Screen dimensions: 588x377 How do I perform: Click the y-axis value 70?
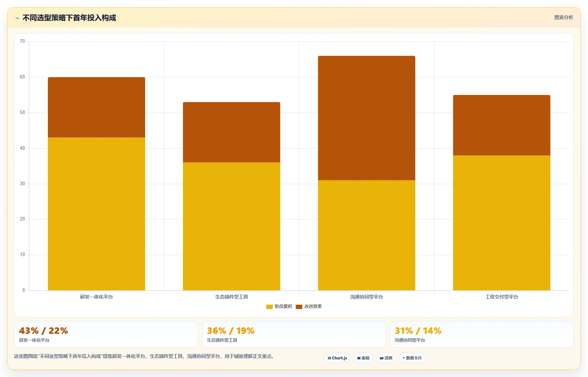click(x=22, y=41)
